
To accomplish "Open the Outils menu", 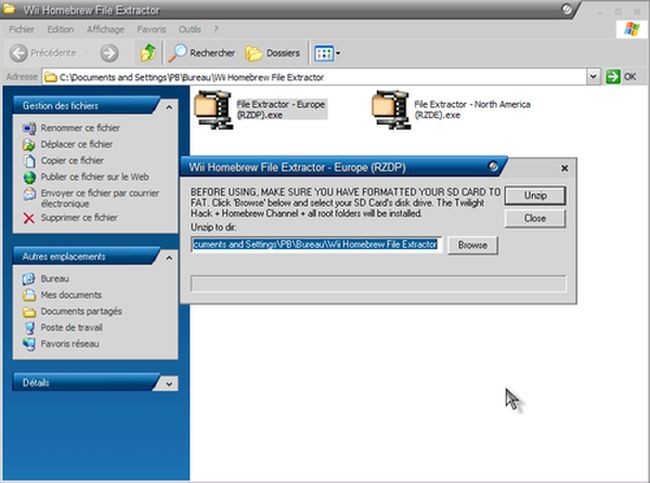I will click(189, 29).
